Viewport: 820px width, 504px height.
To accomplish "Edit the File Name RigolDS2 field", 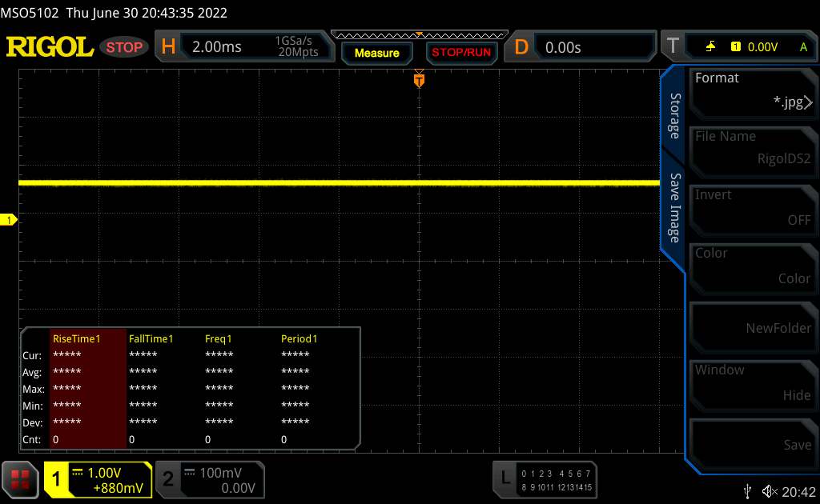I will [753, 150].
